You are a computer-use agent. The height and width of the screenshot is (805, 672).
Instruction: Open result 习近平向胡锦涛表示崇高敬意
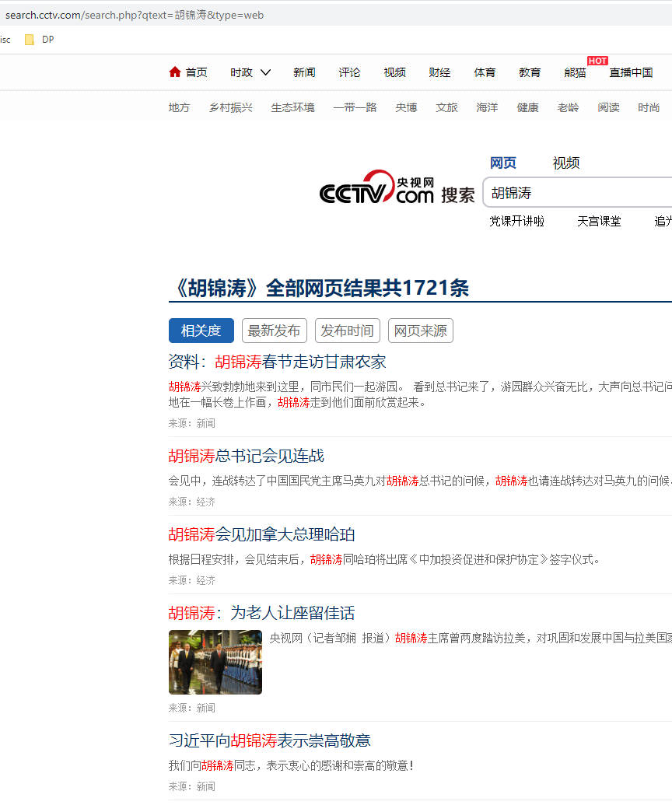point(270,740)
